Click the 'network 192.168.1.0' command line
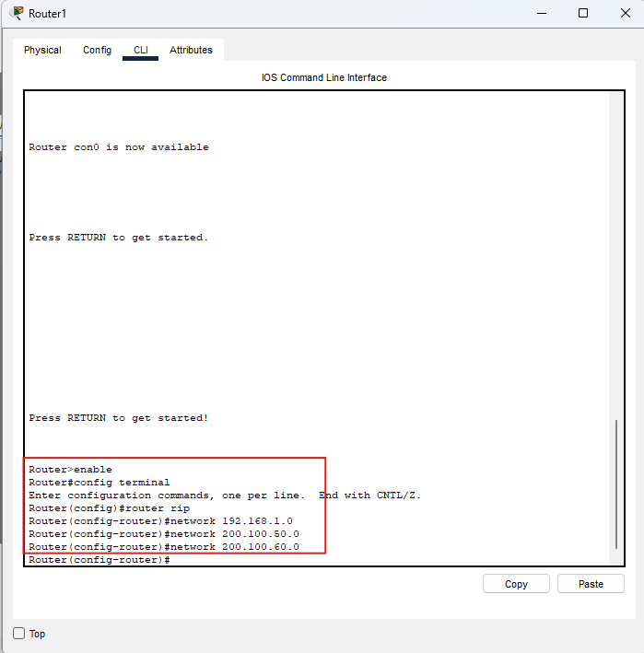The width and height of the screenshot is (644, 653). pos(161,521)
